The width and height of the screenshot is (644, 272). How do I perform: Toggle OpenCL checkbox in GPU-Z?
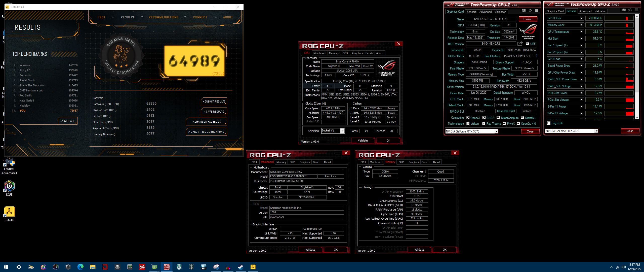tap(468, 118)
